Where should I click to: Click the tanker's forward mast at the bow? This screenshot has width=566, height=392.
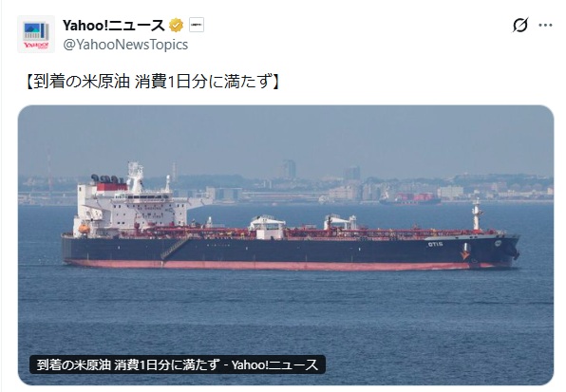[477, 215]
